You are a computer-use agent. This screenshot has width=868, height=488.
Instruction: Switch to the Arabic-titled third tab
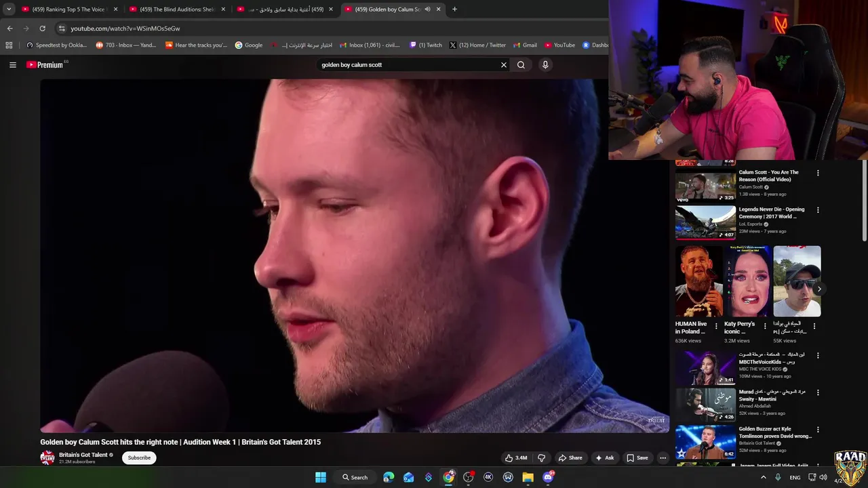pyautogui.click(x=285, y=9)
